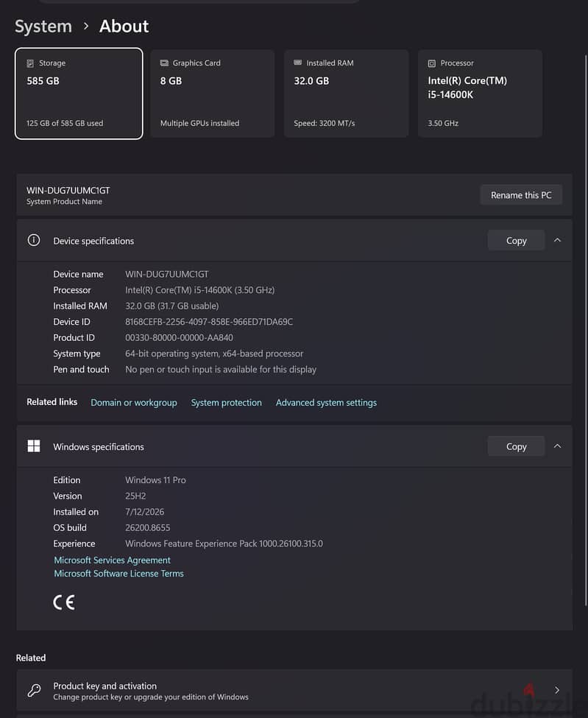The height and width of the screenshot is (718, 588).
Task: Open the Graphics Card 8 GB card
Action: pyautogui.click(x=213, y=94)
